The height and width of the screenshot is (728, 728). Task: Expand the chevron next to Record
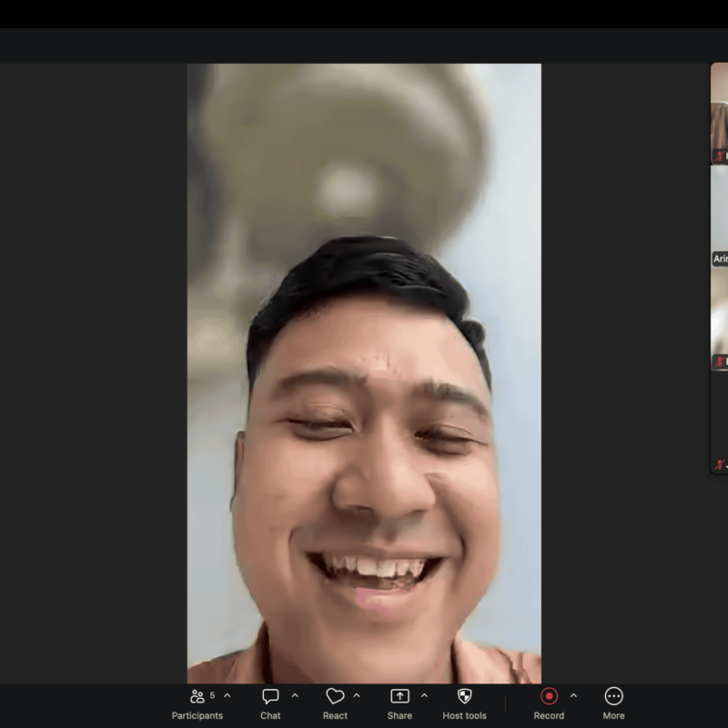coord(573,695)
